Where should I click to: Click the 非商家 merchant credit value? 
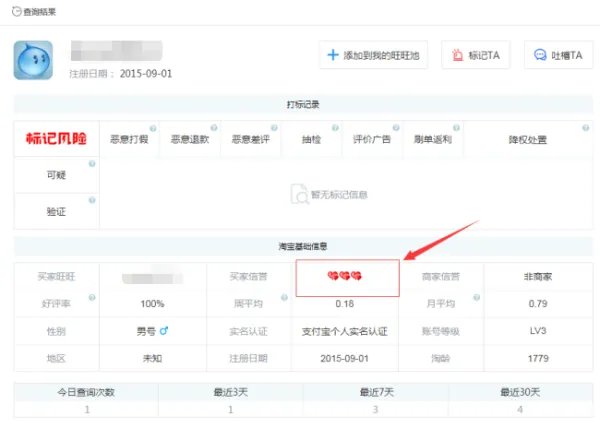click(538, 276)
